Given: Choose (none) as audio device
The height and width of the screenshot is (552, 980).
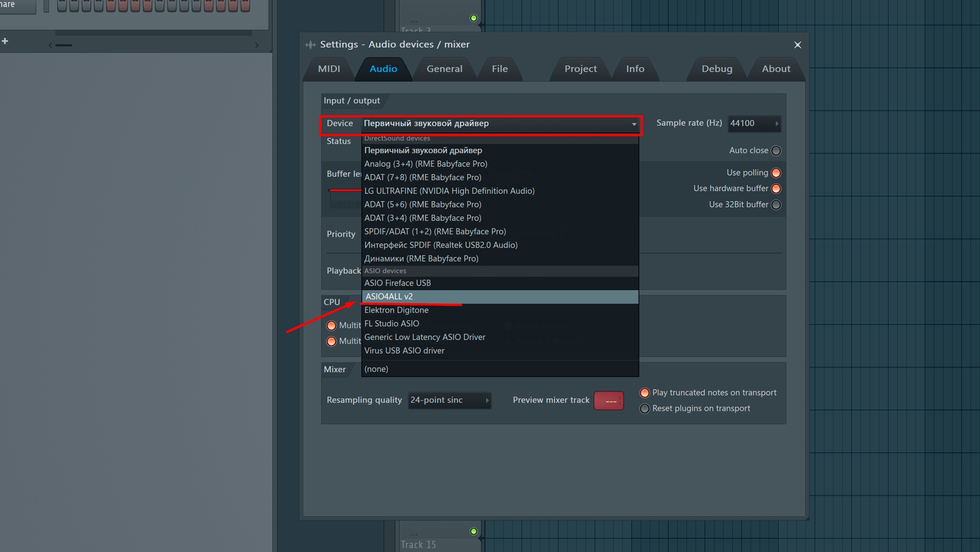Looking at the screenshot, I should [x=500, y=369].
